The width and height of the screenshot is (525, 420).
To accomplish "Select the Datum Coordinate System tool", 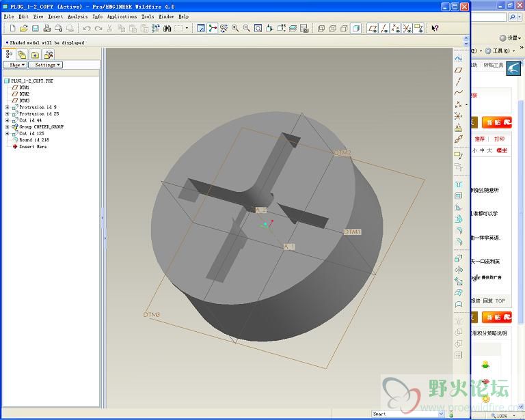I will [459, 116].
